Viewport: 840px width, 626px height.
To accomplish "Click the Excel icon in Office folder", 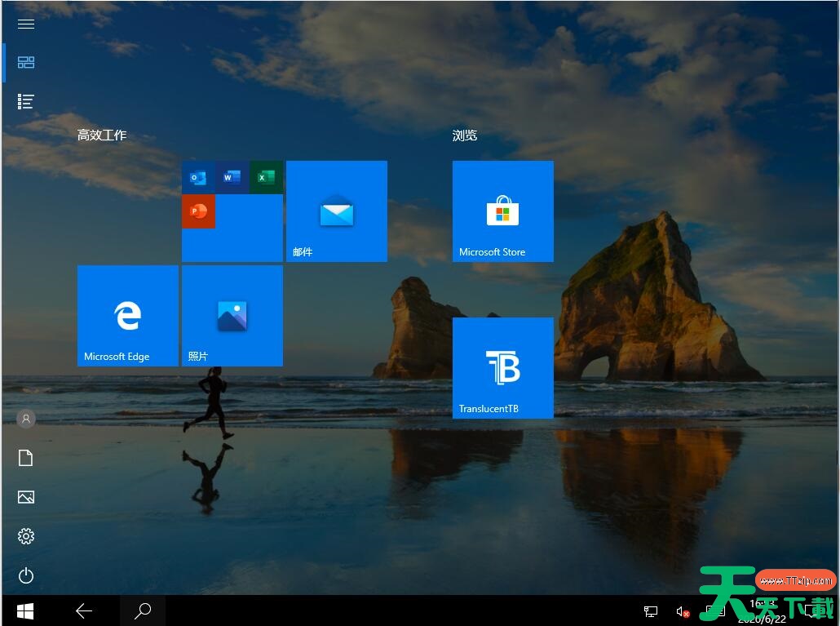I will [x=266, y=177].
